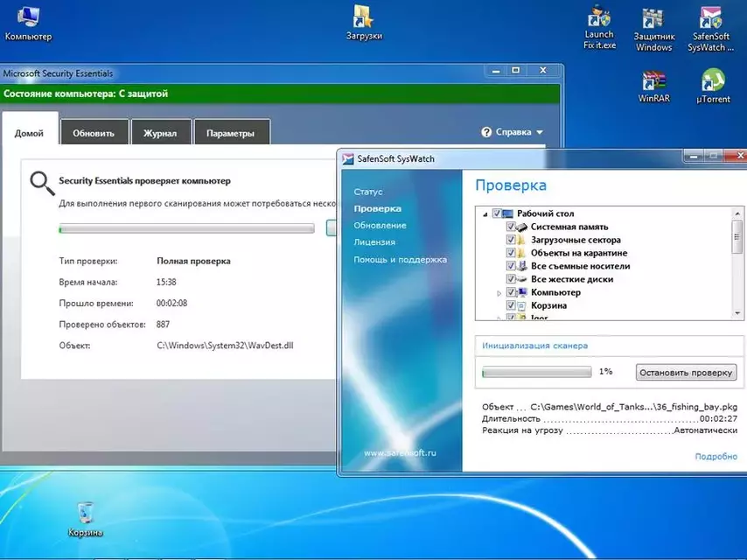Open Статус in SysWatch sidebar
This screenshot has height=560, width=747.
pyautogui.click(x=367, y=192)
